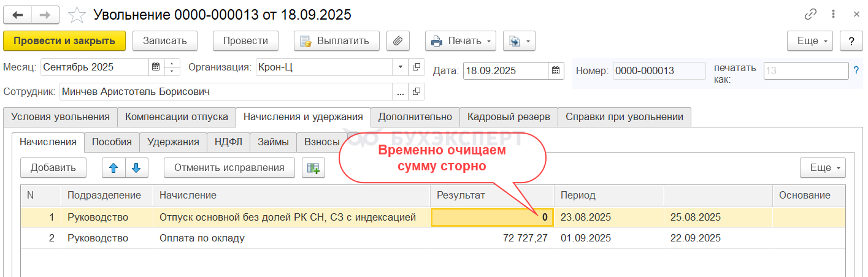This screenshot has height=277, width=868.
Task: Click the Номер field 0000-000013
Action: pyautogui.click(x=659, y=70)
